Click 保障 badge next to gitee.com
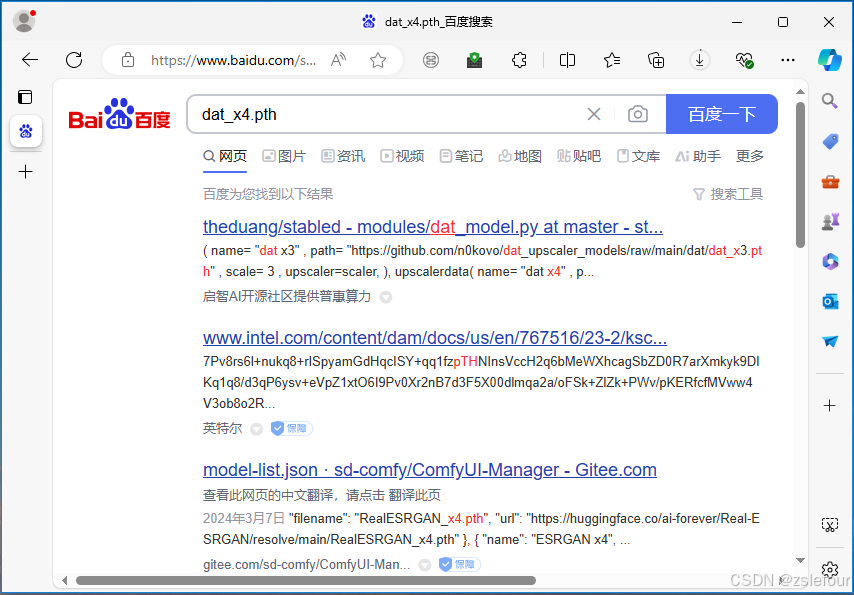This screenshot has width=854, height=595. click(x=460, y=564)
